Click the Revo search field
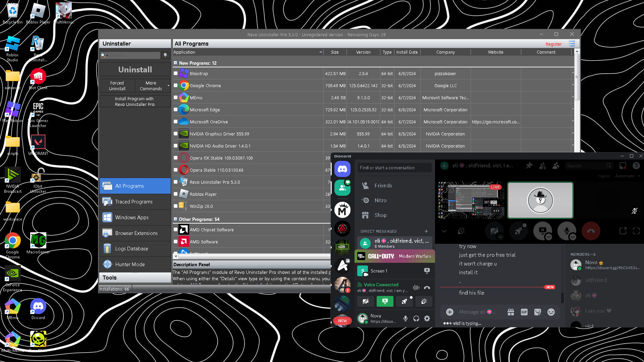Screen dimensions: 644x362 coord(134,55)
